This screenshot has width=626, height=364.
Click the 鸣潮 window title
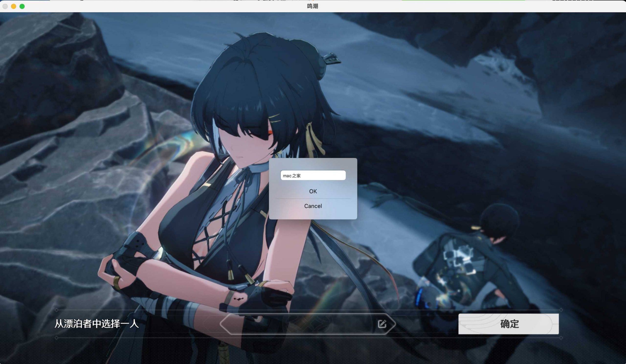click(313, 6)
